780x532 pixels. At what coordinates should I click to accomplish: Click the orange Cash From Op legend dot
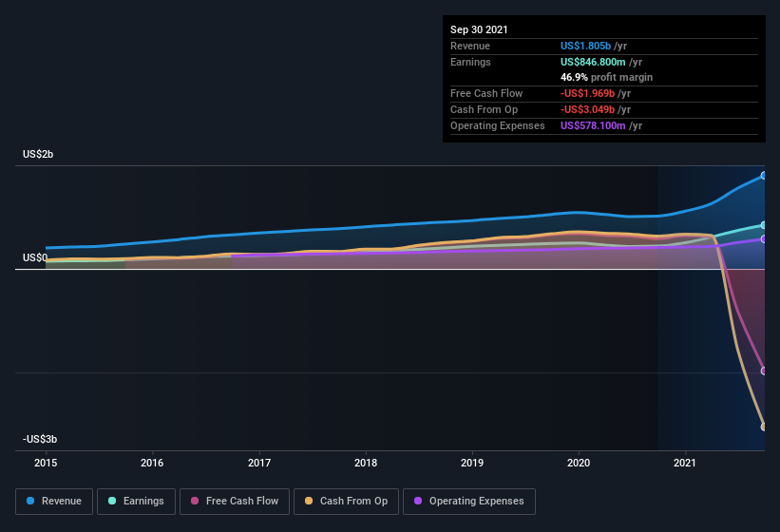(x=309, y=501)
